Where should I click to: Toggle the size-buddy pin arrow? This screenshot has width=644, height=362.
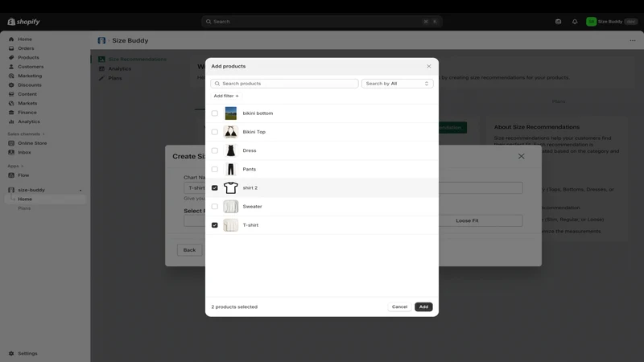click(80, 191)
